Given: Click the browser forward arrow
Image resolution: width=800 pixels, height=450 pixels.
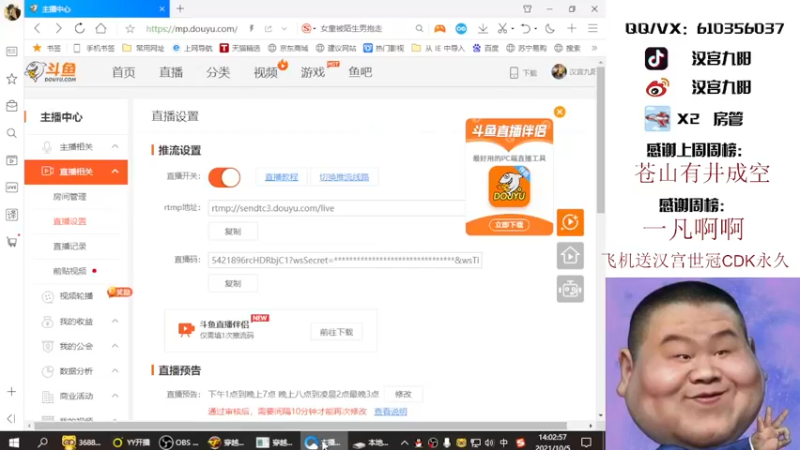Looking at the screenshot, I should click(58, 29).
